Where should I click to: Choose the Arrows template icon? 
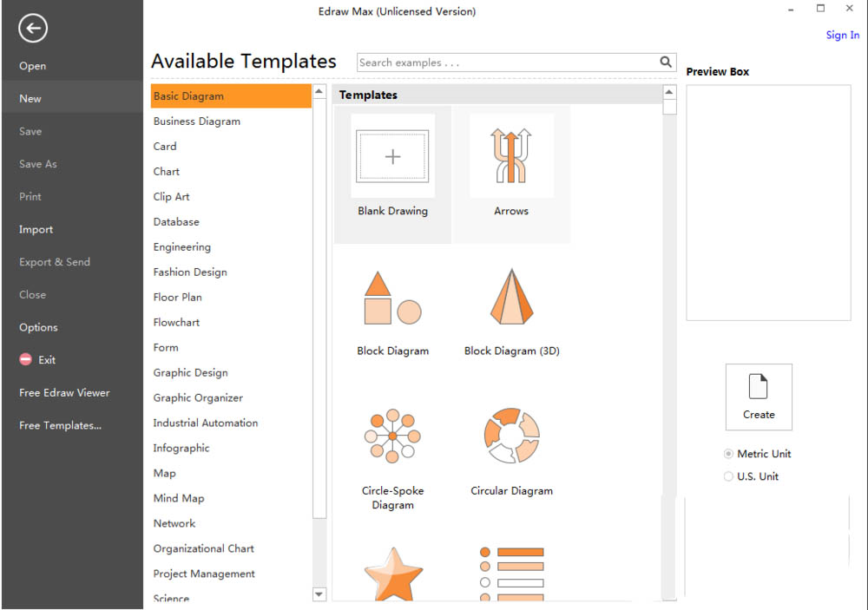(x=511, y=156)
